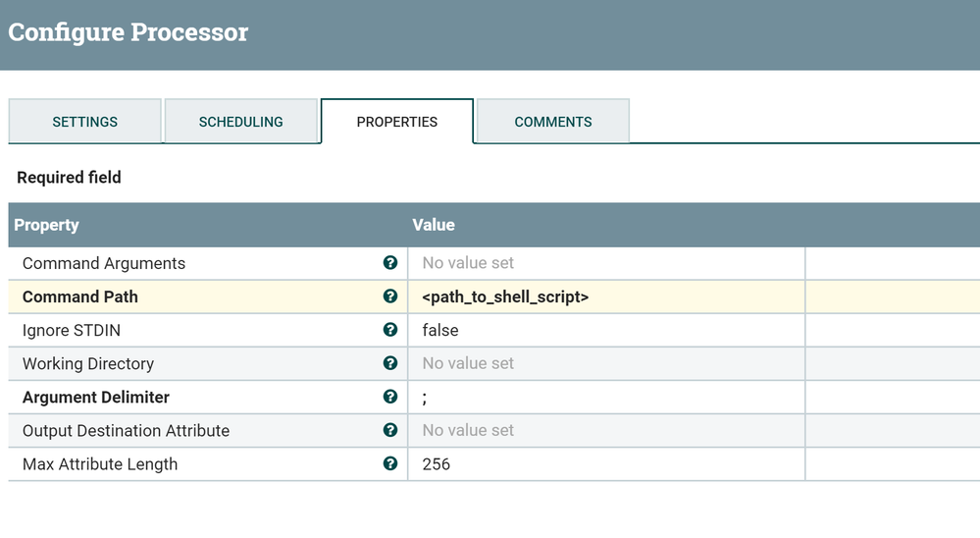Viewport: 980px width, 538px height.
Task: Select the Properties tab
Action: point(396,122)
